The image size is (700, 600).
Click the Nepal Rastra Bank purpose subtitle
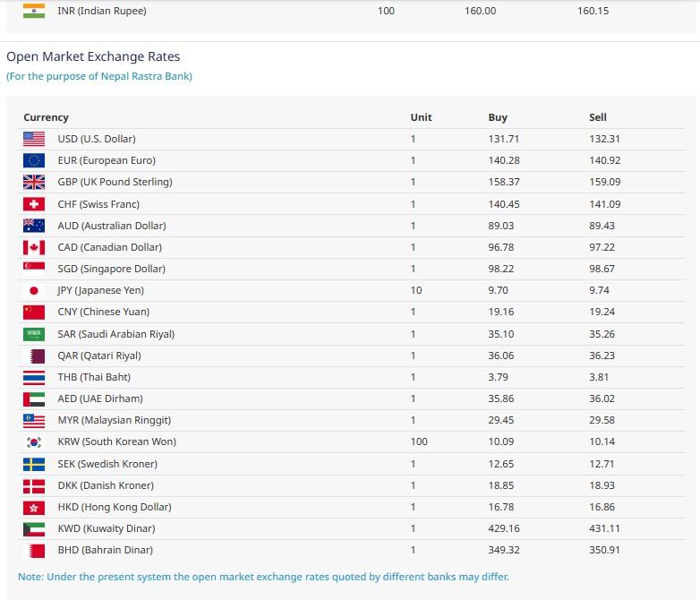point(99,76)
